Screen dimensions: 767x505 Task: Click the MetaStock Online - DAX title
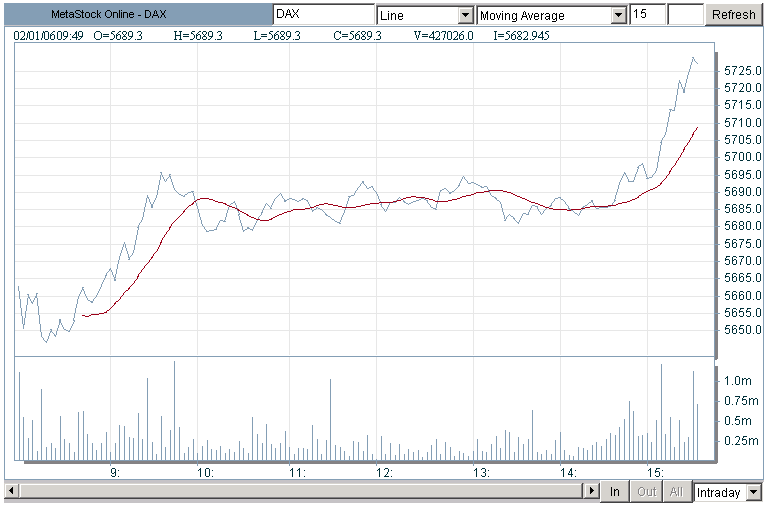[109, 14]
